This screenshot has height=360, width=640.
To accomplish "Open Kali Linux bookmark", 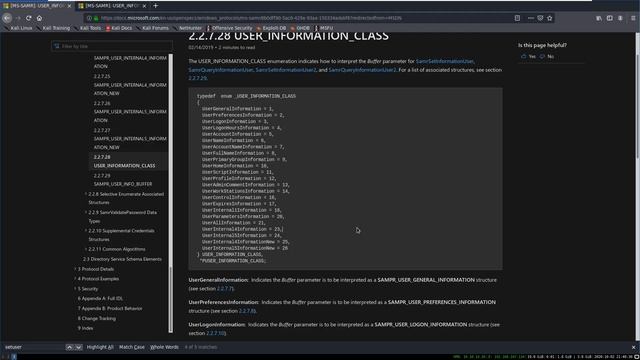I will [18, 28].
